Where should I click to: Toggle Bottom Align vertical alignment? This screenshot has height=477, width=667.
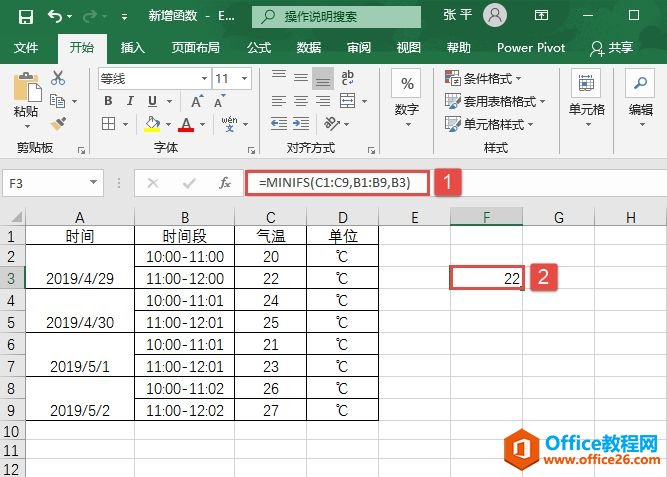(x=323, y=78)
